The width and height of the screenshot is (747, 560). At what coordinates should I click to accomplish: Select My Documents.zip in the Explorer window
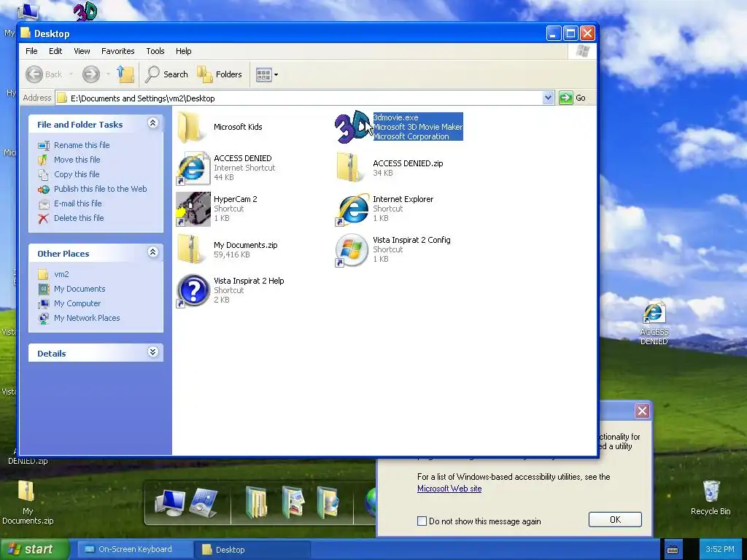[x=228, y=249]
